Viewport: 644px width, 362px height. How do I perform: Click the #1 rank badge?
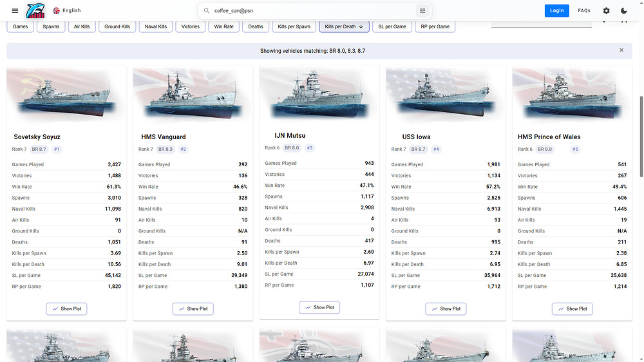tap(57, 149)
